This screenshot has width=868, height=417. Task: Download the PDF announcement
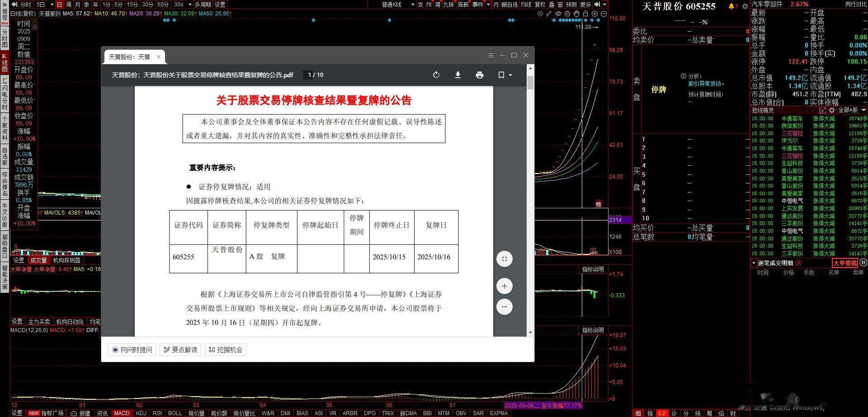pos(458,75)
